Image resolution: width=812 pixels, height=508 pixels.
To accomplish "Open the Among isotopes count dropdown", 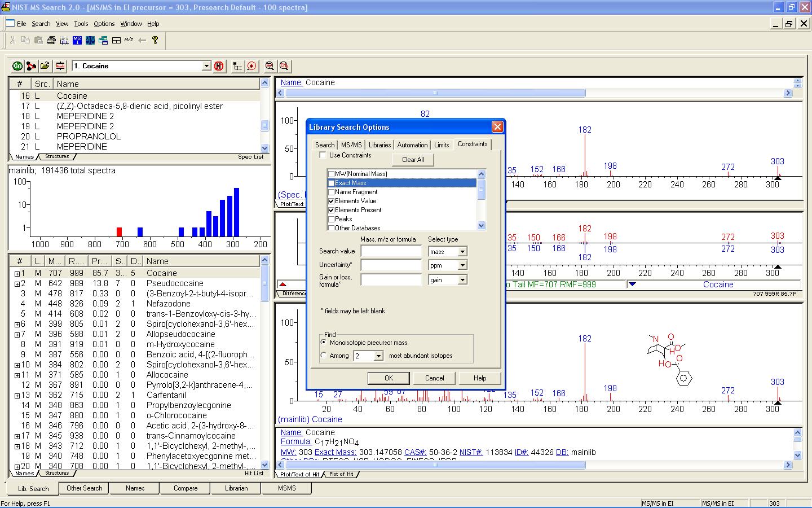I will 378,356.
